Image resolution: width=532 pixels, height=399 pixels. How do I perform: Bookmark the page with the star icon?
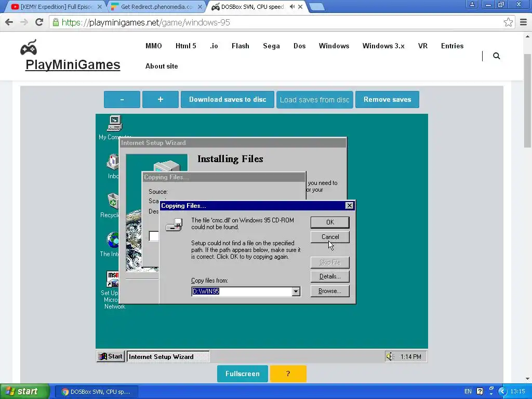click(508, 22)
